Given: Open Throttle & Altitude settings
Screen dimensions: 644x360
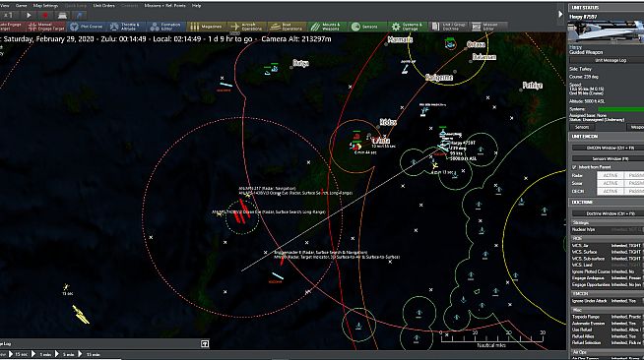Looking at the screenshot, I should pyautogui.click(x=126, y=27).
